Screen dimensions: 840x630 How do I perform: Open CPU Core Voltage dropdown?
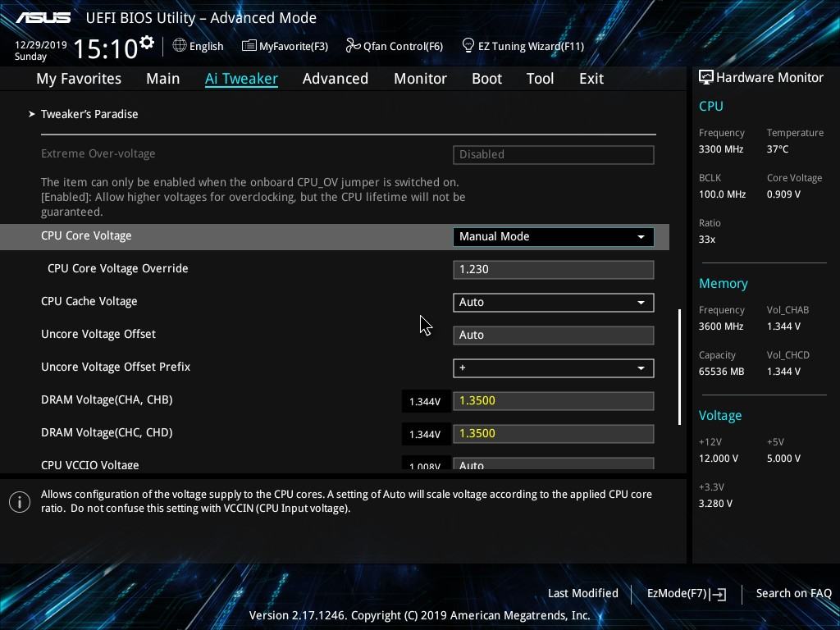(x=554, y=237)
